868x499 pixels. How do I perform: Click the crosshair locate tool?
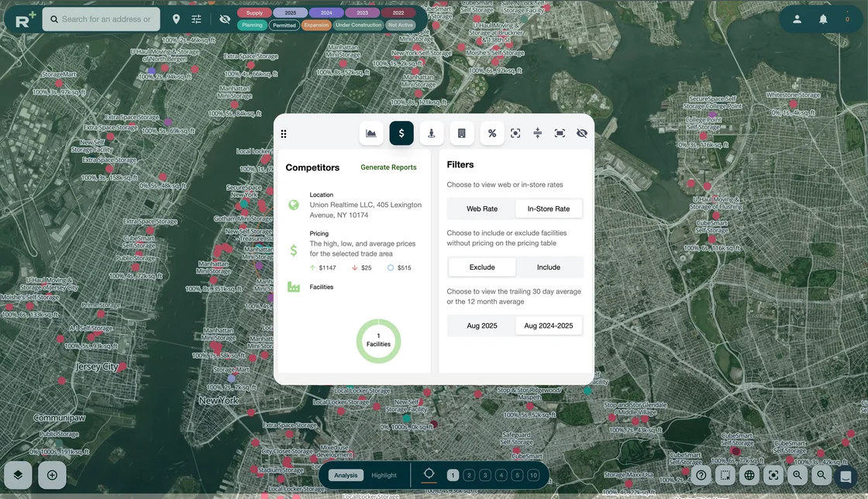[429, 473]
